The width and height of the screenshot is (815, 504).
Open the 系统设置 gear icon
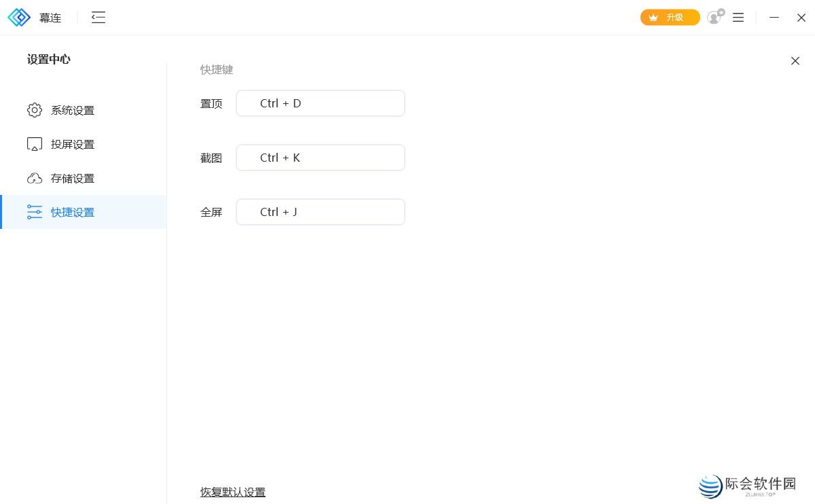(x=35, y=110)
